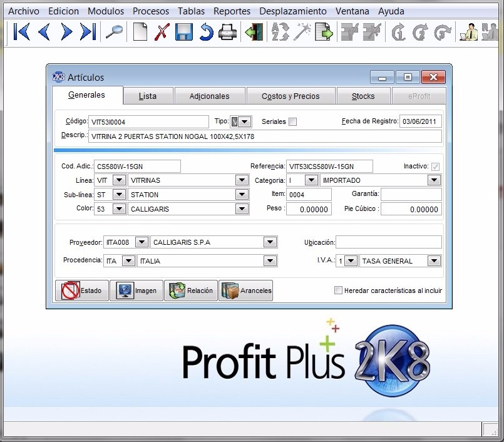Click the Imagen button
Image resolution: width=504 pixels, height=442 pixels.
pos(136,290)
